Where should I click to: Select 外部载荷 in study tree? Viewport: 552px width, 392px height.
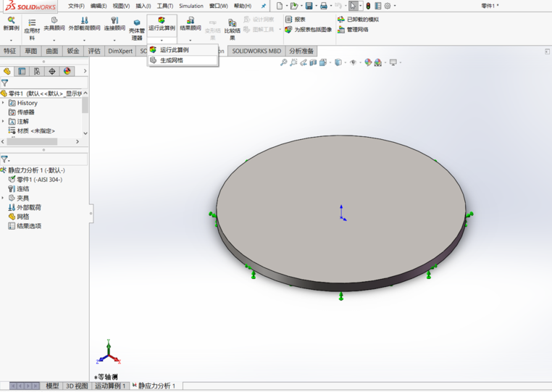click(25, 207)
